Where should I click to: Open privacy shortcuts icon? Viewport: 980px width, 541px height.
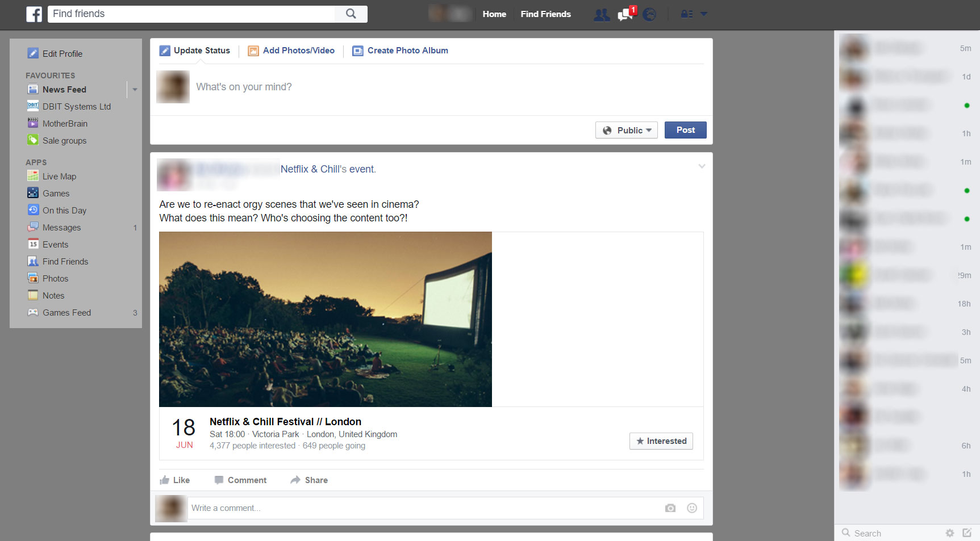click(687, 14)
